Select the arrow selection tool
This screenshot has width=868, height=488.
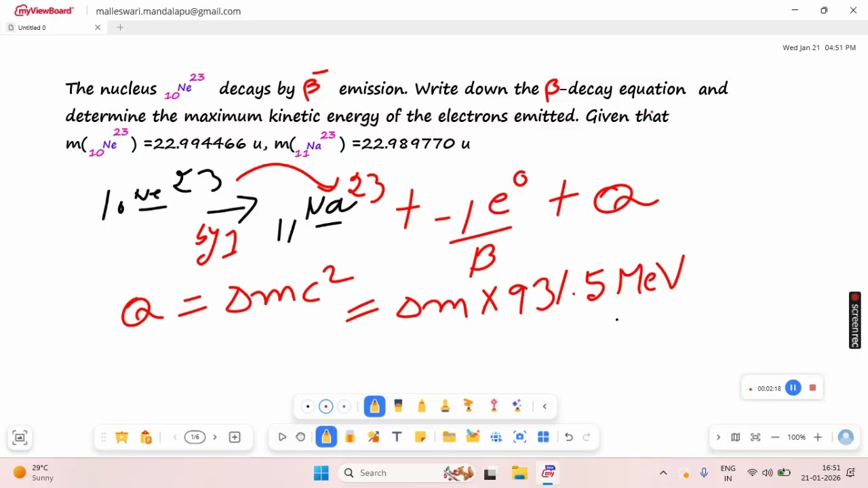point(282,437)
